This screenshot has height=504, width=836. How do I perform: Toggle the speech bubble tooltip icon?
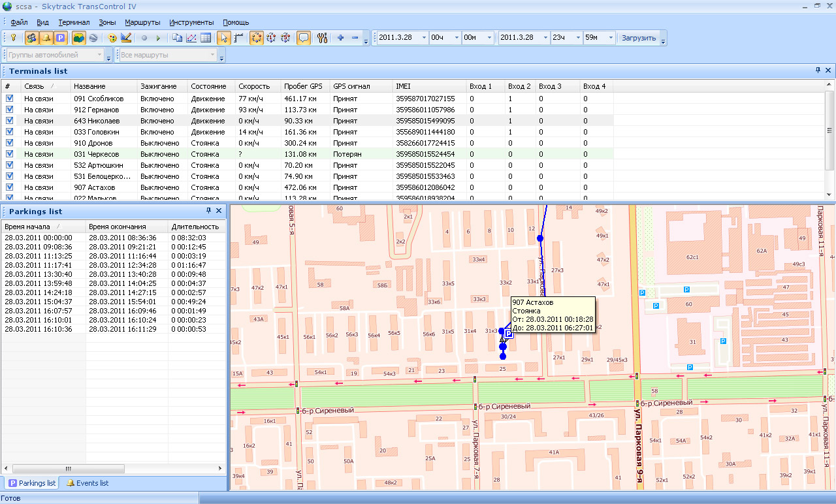point(303,38)
